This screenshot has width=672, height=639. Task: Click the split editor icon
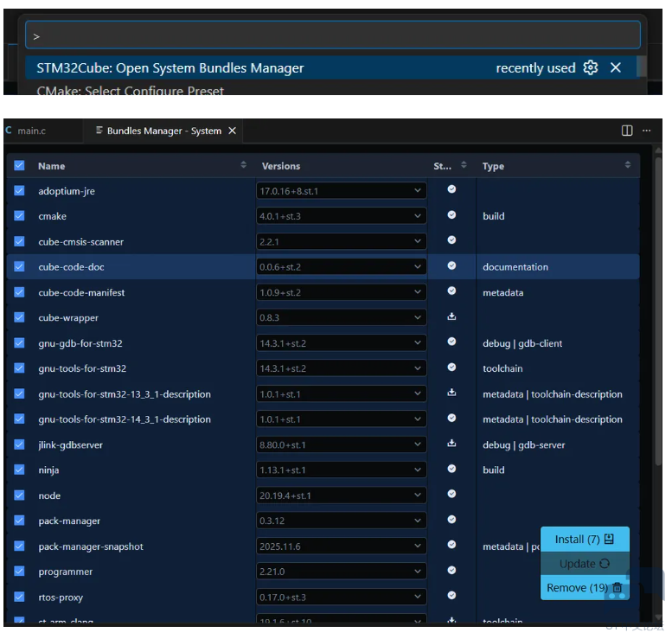tap(626, 131)
